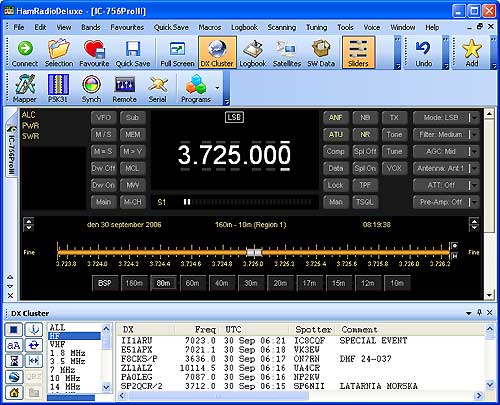The height and width of the screenshot is (405, 500).
Task: Click the Favourite heart icon
Action: [94, 53]
